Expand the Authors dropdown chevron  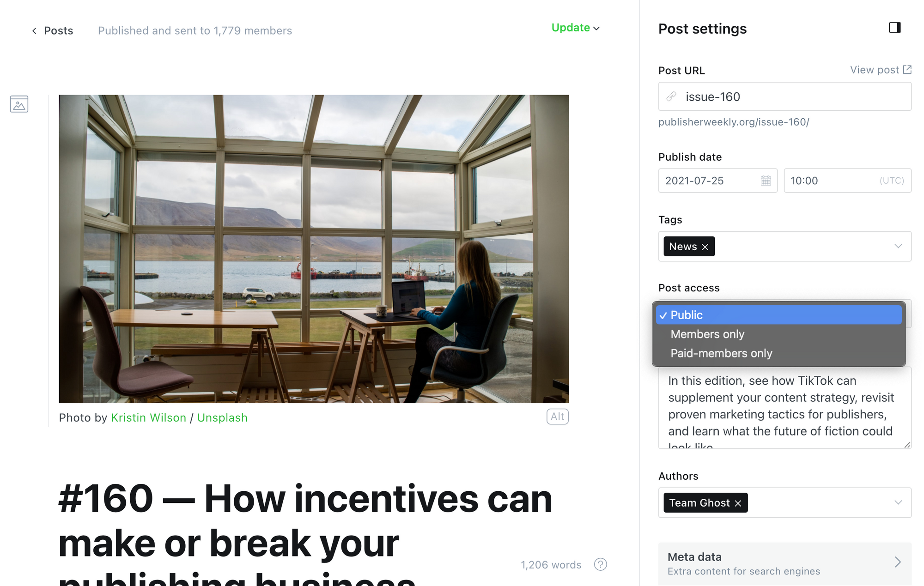click(898, 502)
